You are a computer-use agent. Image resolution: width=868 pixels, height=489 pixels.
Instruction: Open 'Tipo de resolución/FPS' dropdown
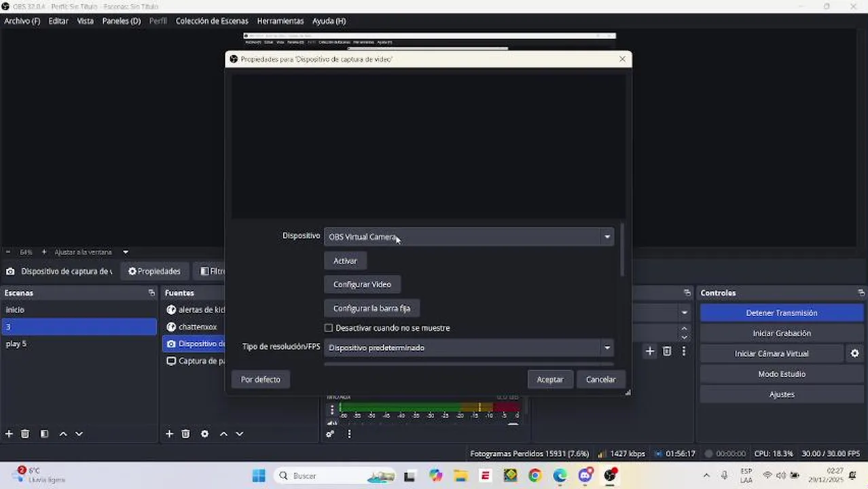469,348
